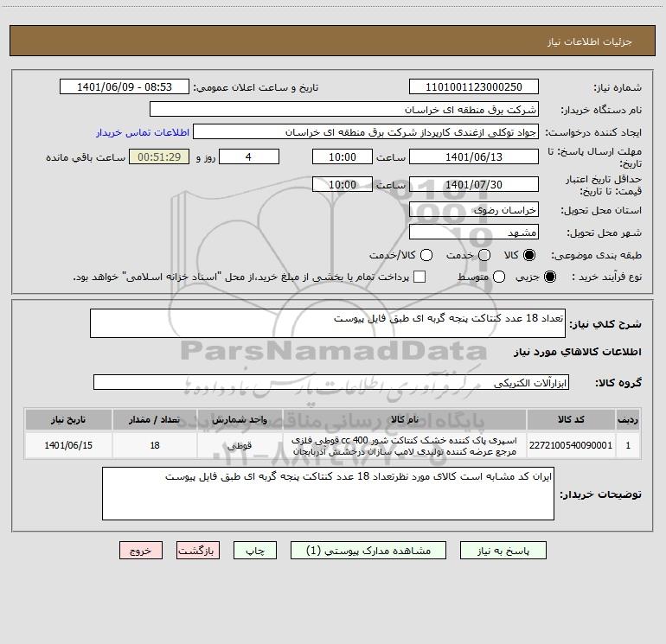Screen dimensions: 666x644
Task: Select the خدمت radio button
Action: point(484,255)
